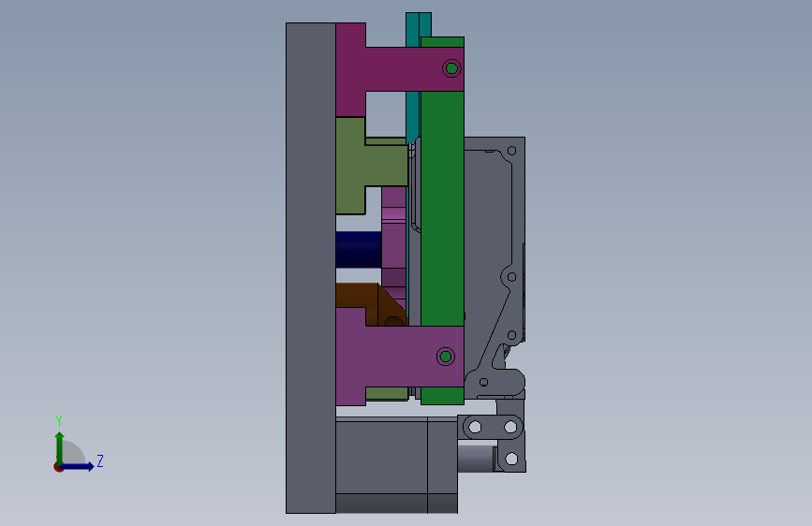Select the grey link bracket with two holes
Image resolution: width=812 pixels, height=526 pixels.
(492, 427)
